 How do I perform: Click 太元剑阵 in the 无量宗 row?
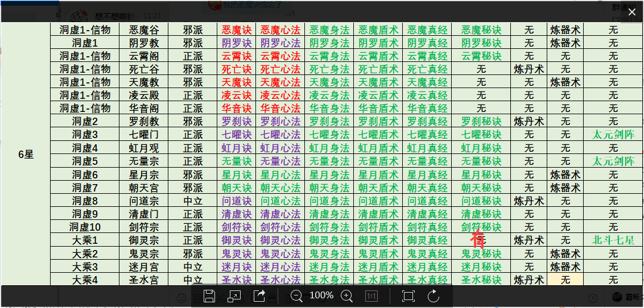pos(613,161)
